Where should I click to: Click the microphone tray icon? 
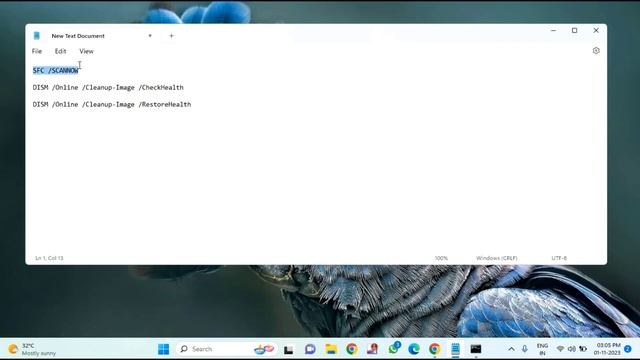point(524,349)
